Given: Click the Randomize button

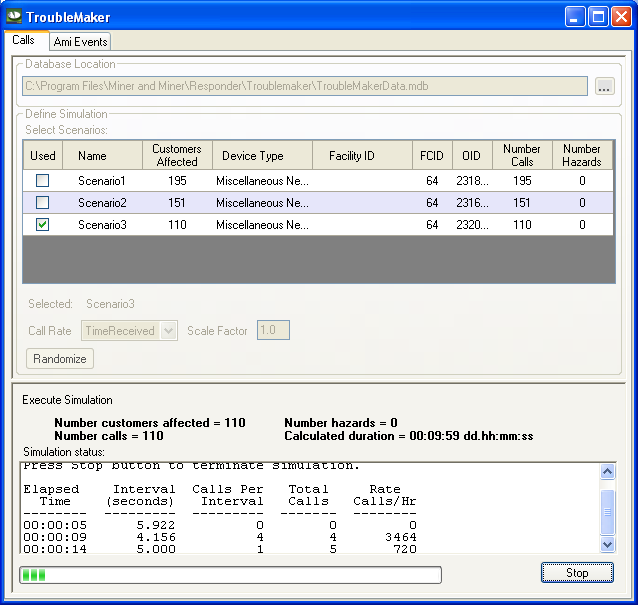Looking at the screenshot, I should coord(60,359).
